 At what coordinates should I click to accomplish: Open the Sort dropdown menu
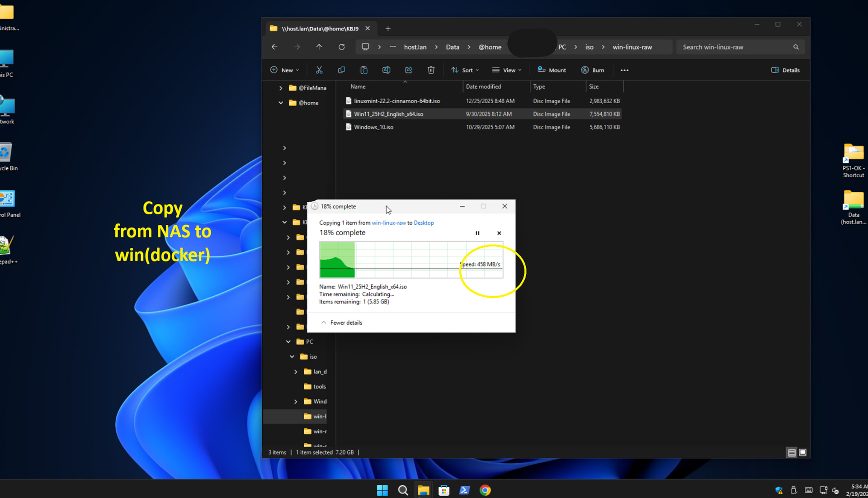(465, 70)
